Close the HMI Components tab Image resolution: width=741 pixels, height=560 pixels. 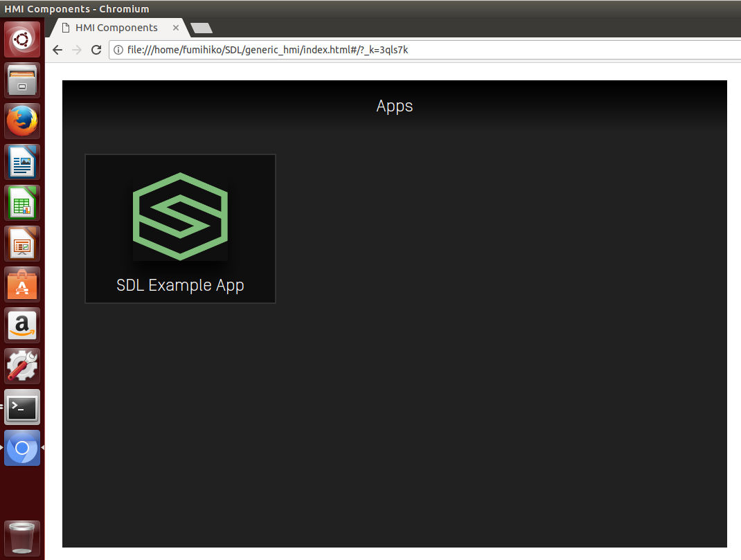click(175, 28)
